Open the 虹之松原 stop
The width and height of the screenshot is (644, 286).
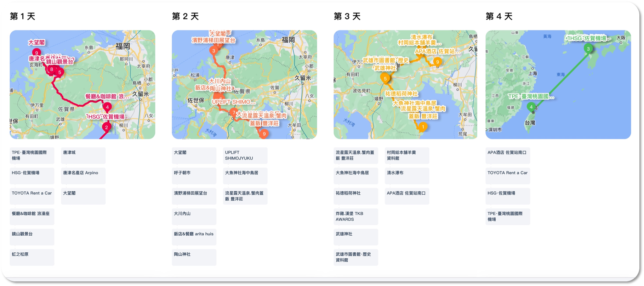32,257
